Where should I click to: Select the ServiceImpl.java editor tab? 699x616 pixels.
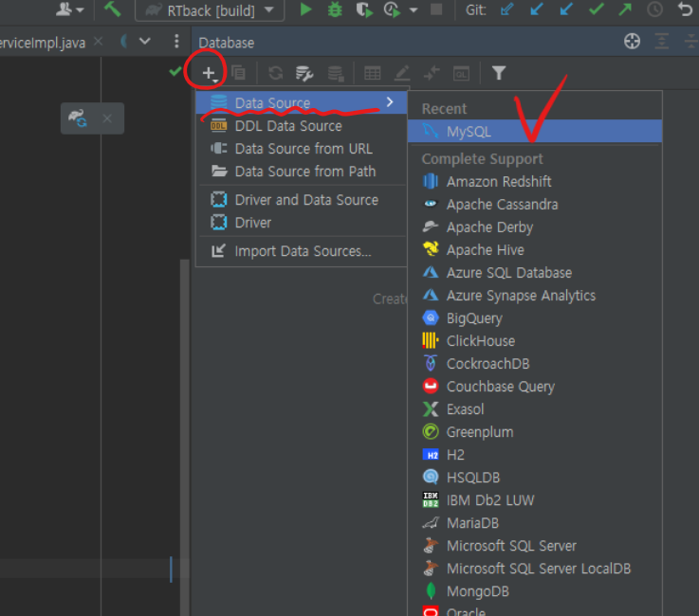(43, 43)
